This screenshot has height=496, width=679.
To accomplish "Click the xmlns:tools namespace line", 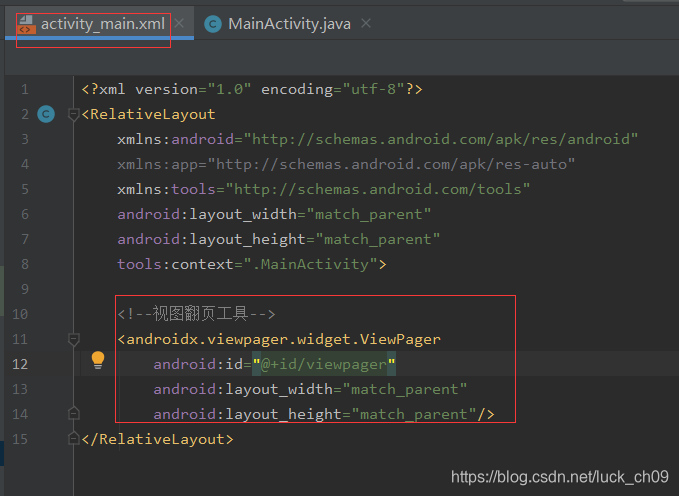I will click(x=323, y=189).
